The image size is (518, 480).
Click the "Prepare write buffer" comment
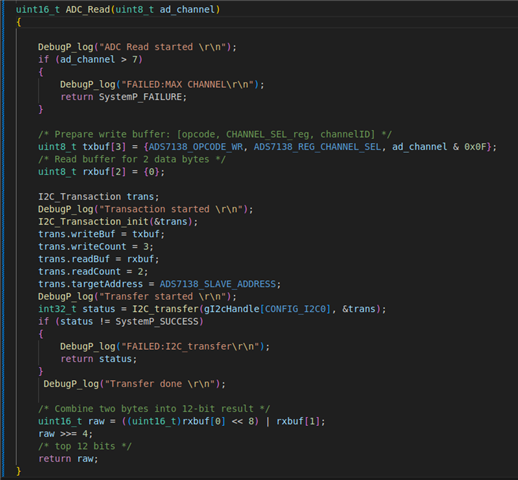[x=215, y=134]
